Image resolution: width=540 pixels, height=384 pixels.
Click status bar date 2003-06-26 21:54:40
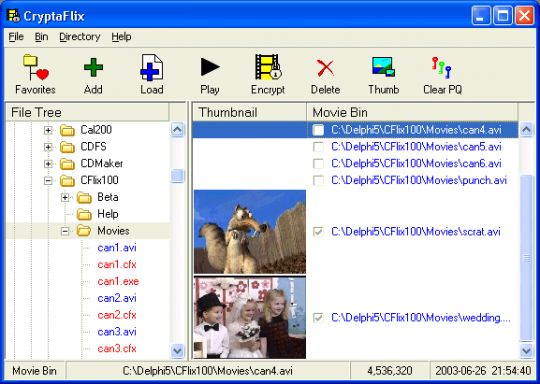[x=483, y=371]
